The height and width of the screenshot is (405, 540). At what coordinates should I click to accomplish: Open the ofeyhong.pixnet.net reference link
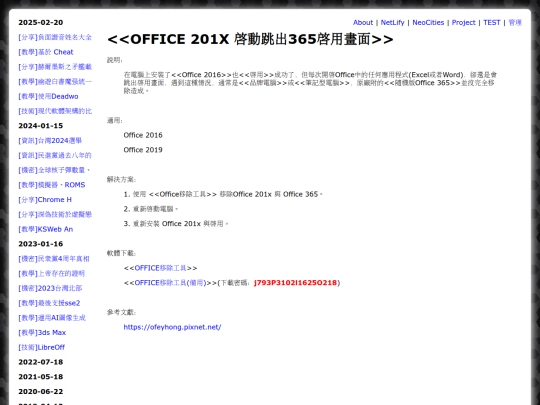tap(172, 327)
